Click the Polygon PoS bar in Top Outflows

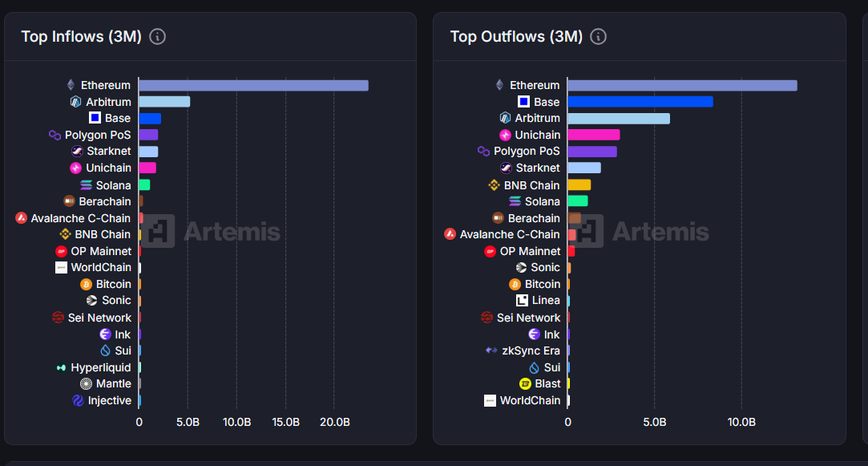(592, 152)
